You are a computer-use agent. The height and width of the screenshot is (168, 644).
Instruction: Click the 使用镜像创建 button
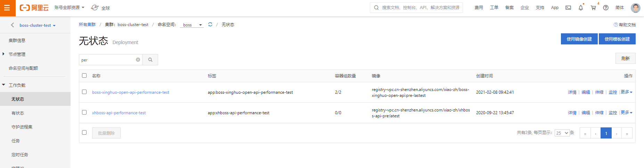[579, 39]
